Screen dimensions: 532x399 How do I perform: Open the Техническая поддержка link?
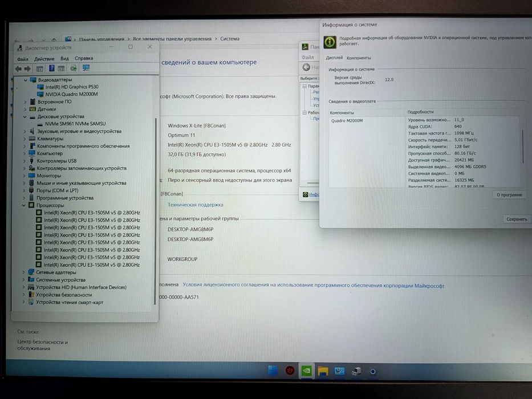(x=196, y=205)
